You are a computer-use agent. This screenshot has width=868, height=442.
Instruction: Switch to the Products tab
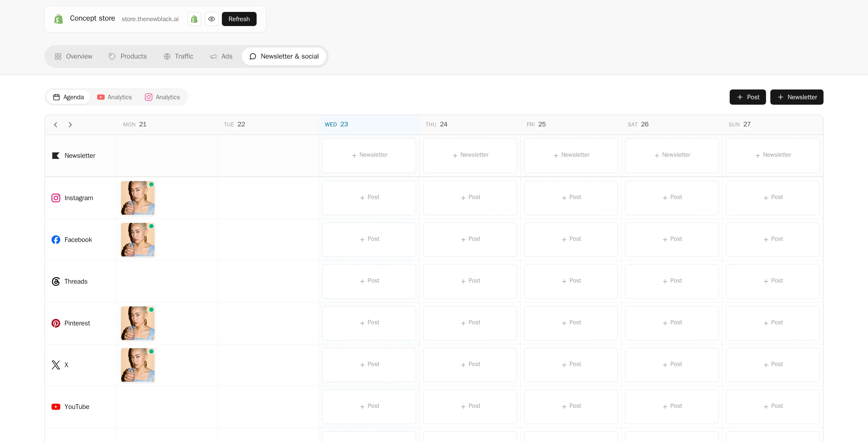(127, 56)
